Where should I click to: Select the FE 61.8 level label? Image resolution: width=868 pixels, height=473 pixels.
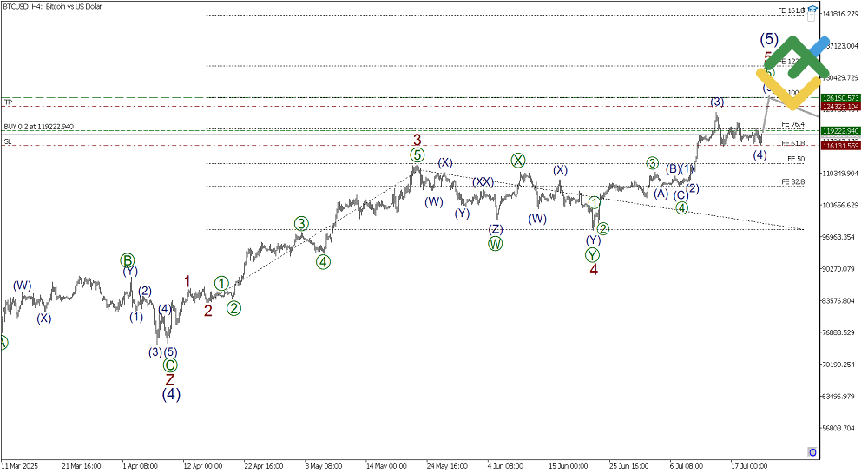[792, 143]
